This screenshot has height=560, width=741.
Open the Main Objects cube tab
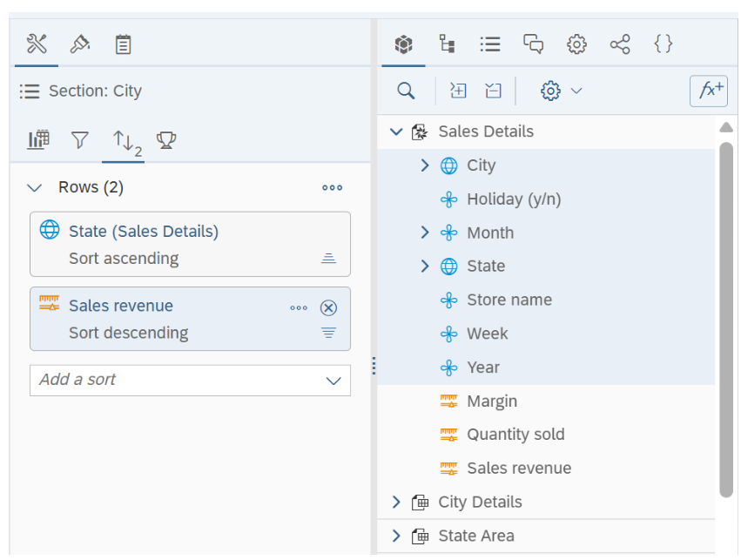click(403, 44)
